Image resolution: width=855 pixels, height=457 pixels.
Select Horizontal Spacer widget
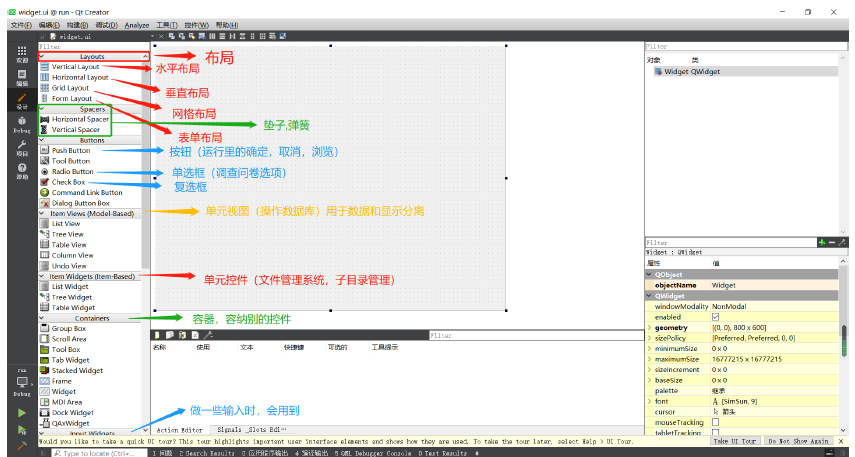tap(74, 119)
